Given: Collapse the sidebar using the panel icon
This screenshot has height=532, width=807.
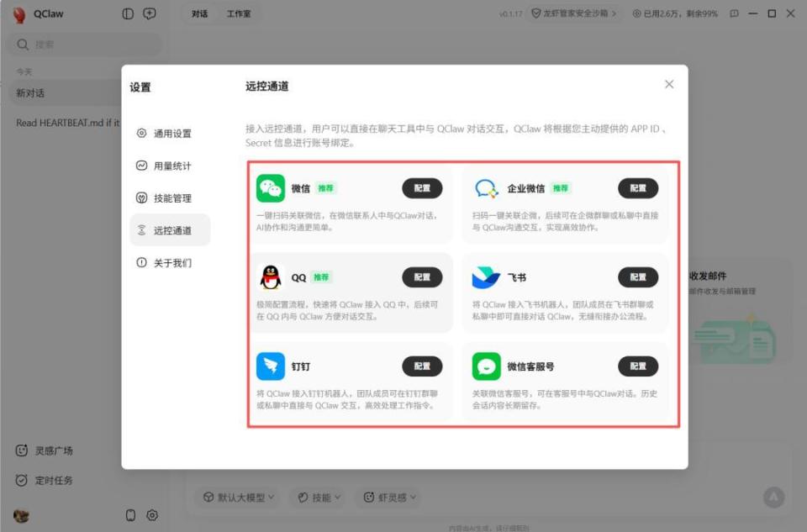Looking at the screenshot, I should [x=127, y=13].
